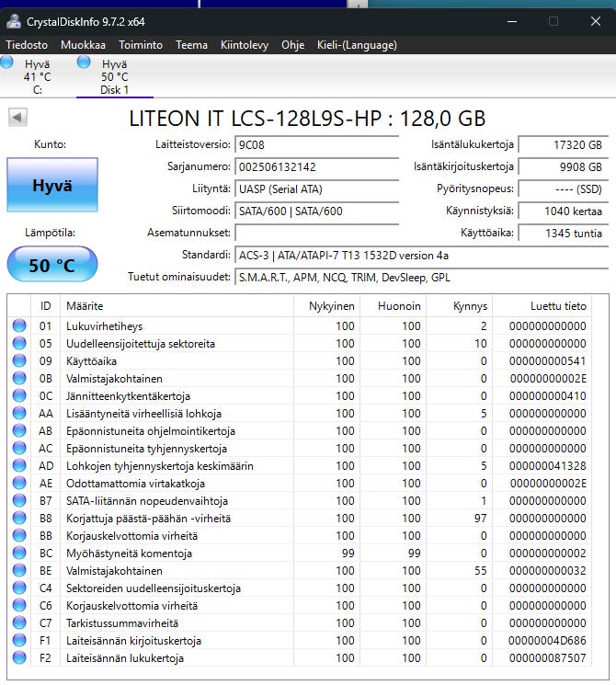
Task: Click the status orb of row 0B Valmistajakohtainen
Action: click(19, 378)
